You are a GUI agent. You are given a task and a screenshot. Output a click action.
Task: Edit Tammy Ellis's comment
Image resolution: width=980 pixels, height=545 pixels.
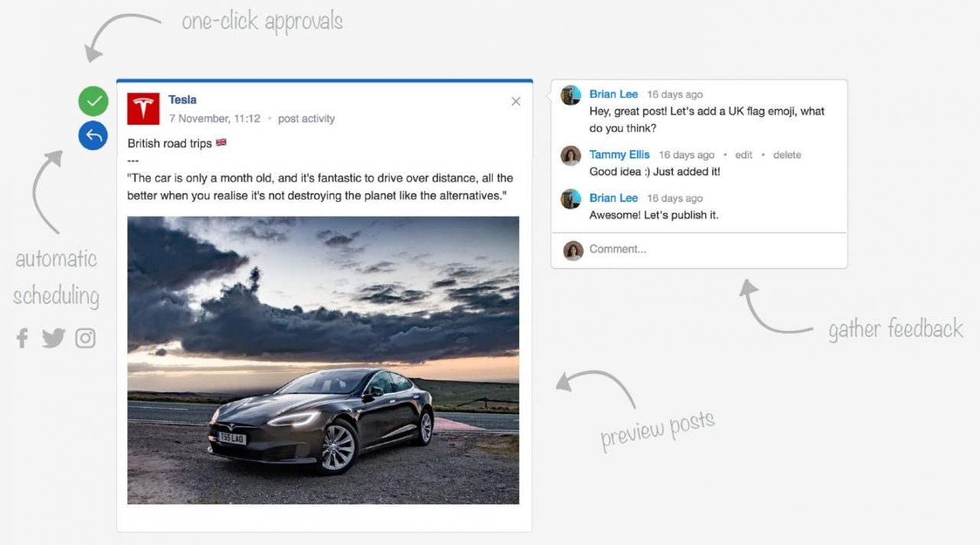pyautogui.click(x=743, y=155)
